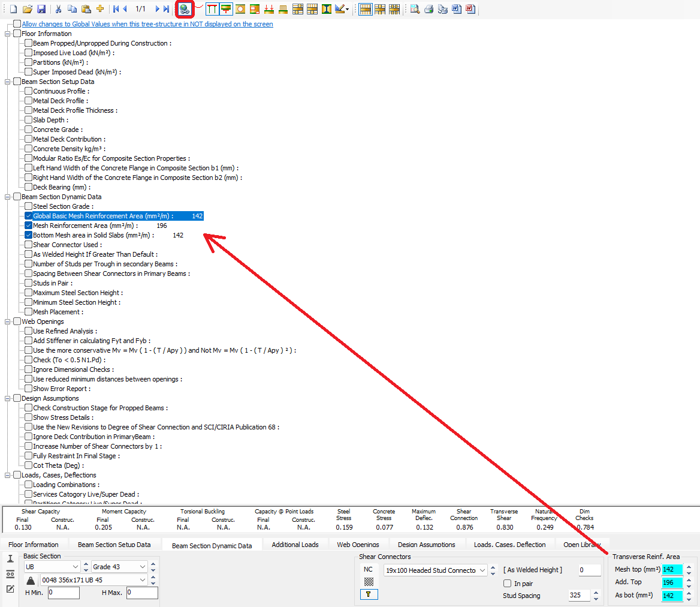Switch to the Additional Loads tab
The height and width of the screenshot is (607, 700).
click(x=294, y=545)
